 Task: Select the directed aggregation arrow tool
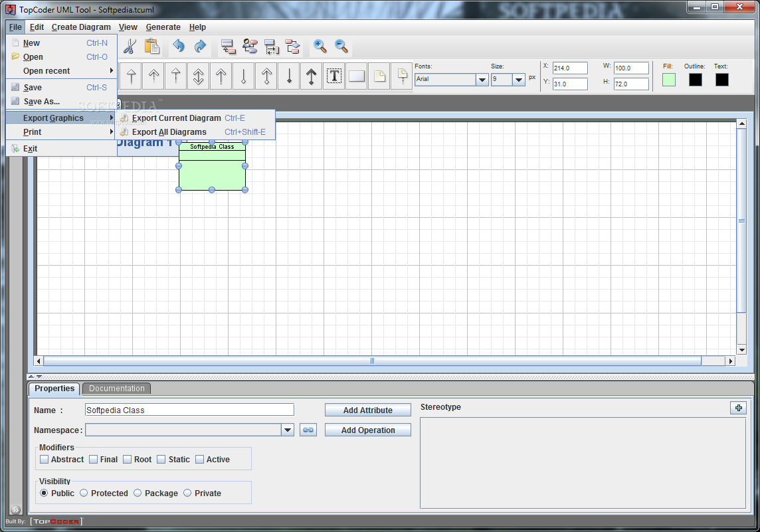tap(266, 76)
